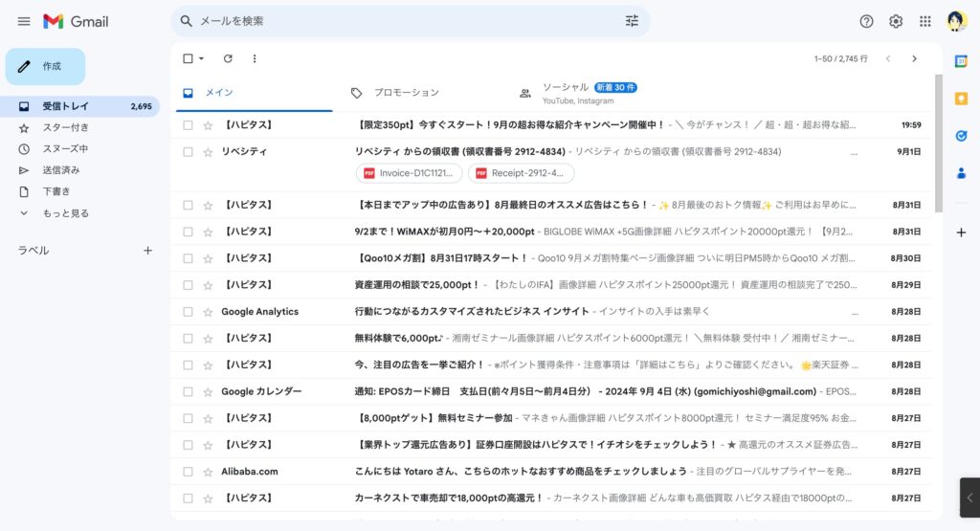This screenshot has width=980, height=531.
Task: Check the Google Analytics email checkbox
Action: 188,312
